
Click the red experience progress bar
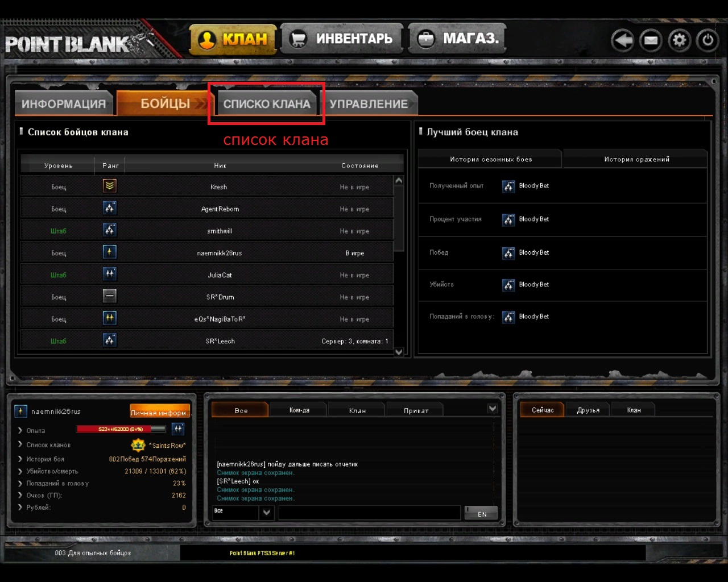click(121, 429)
